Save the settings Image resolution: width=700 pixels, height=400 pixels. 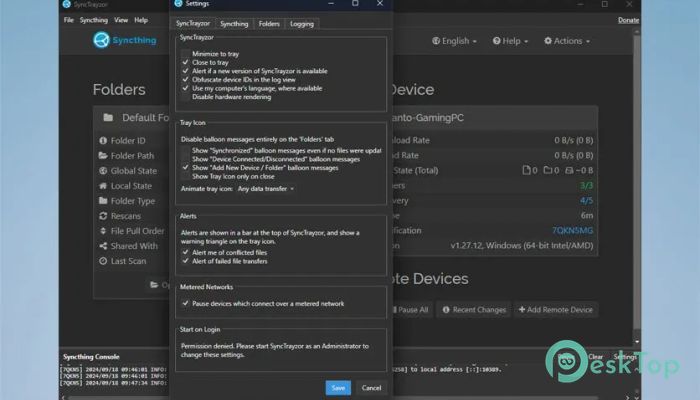tap(338, 388)
